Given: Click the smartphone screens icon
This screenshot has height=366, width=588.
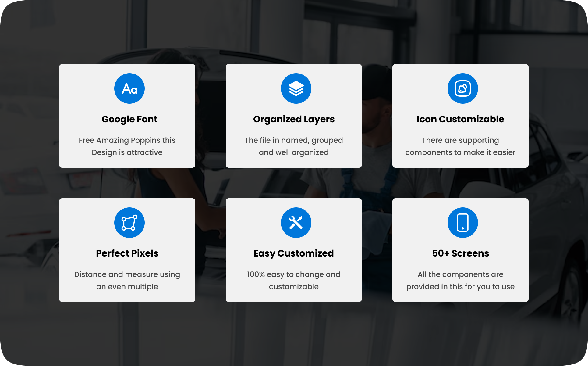Looking at the screenshot, I should point(462,223).
